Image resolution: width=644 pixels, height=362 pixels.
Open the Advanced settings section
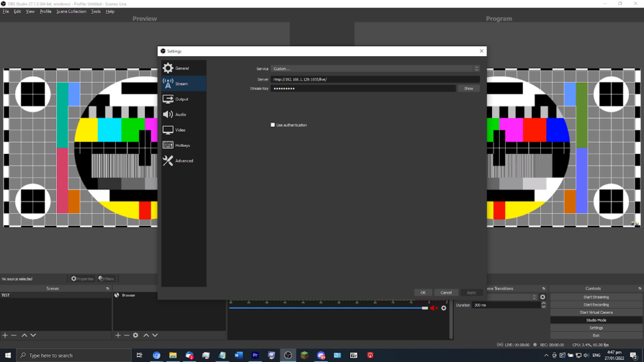(184, 161)
